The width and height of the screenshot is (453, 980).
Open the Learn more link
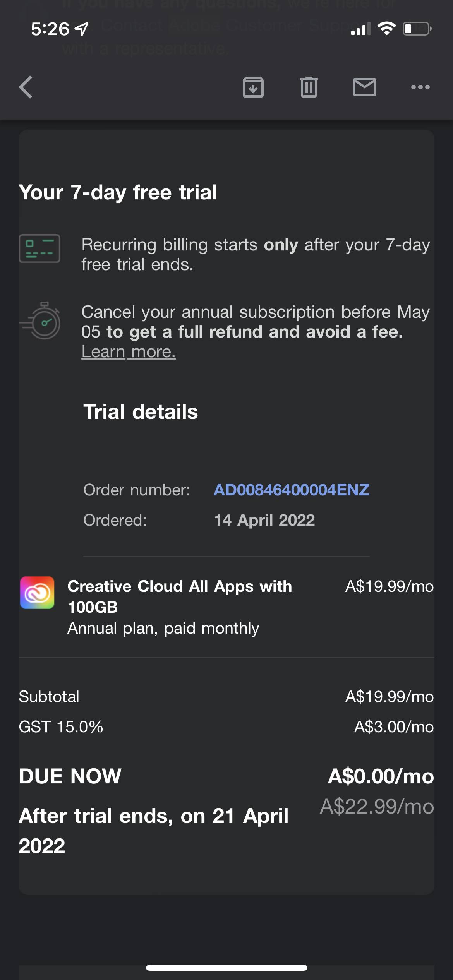pyautogui.click(x=129, y=352)
